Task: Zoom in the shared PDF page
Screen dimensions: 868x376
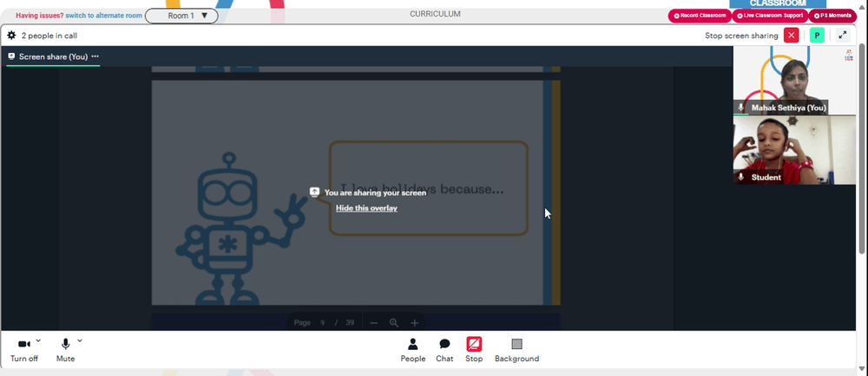Action: click(x=415, y=323)
